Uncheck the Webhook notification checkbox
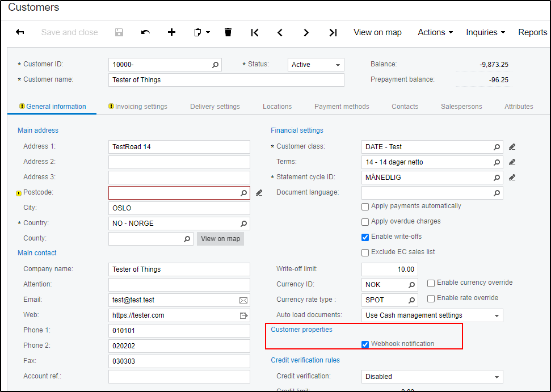This screenshot has width=551, height=392. coord(365,344)
